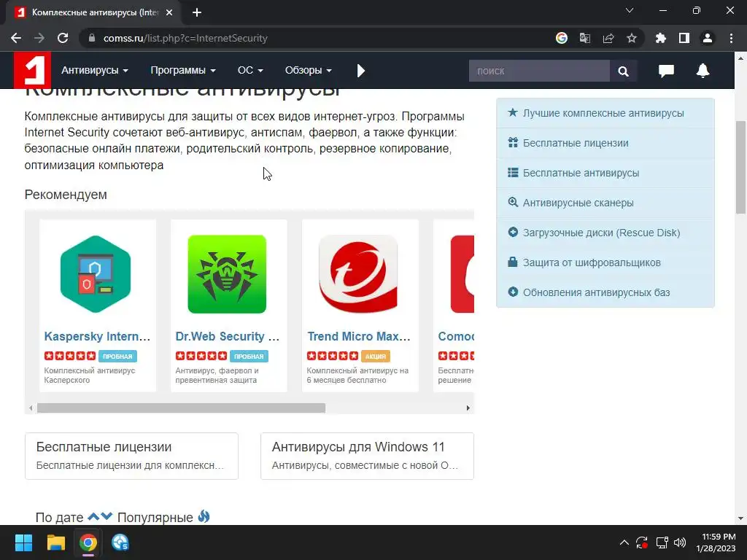Screen dimensions: 747x560
Task: Open Chrome profile icon
Action: coord(708,38)
